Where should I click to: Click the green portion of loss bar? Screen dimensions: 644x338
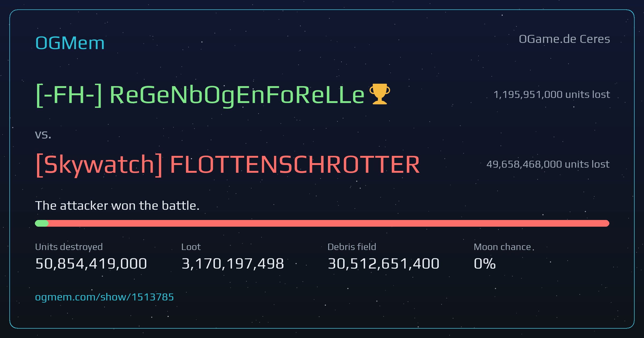point(42,223)
